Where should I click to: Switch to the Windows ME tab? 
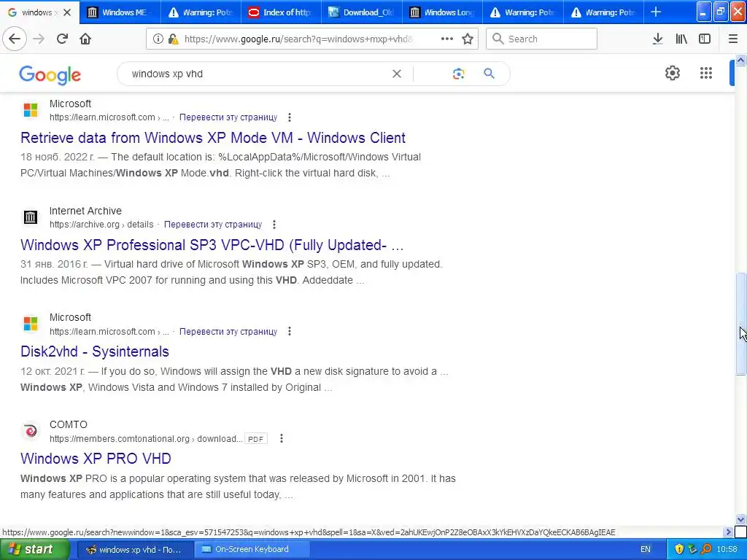[x=120, y=12]
